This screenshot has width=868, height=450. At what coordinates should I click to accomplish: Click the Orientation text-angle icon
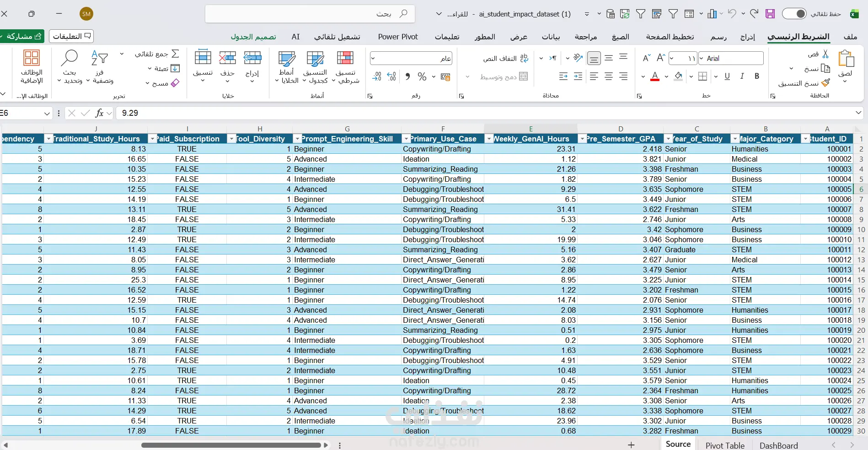click(x=578, y=58)
